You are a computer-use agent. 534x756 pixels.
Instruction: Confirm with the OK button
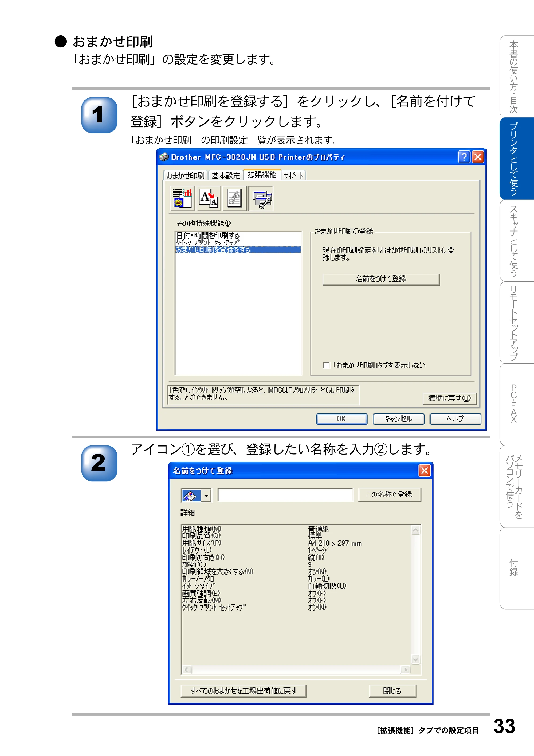point(341,419)
